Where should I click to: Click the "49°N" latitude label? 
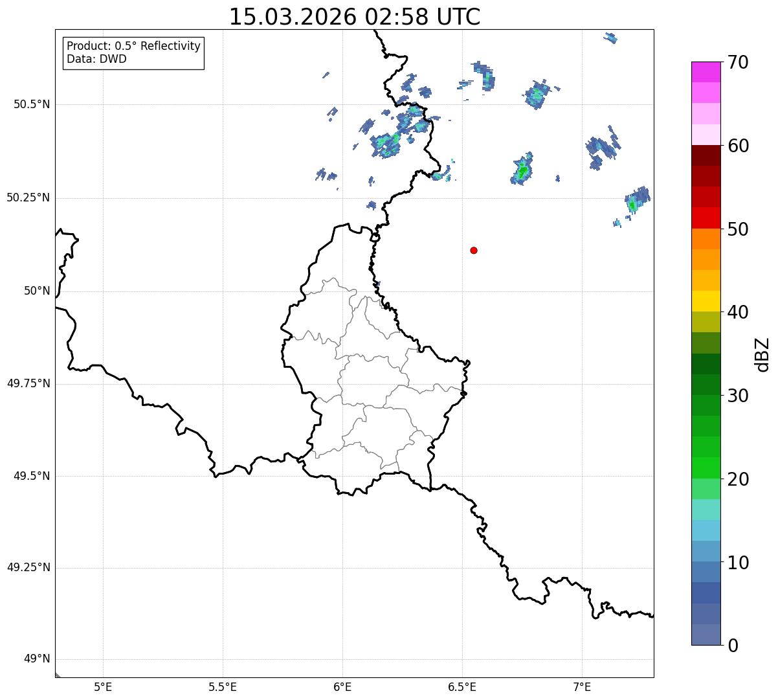[x=37, y=660]
